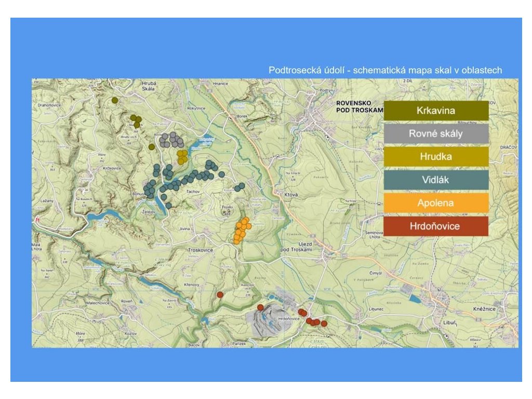Click the red tourist icon near Malá Lhota
Viewport: 532px width, 399px height.
tap(37, 220)
